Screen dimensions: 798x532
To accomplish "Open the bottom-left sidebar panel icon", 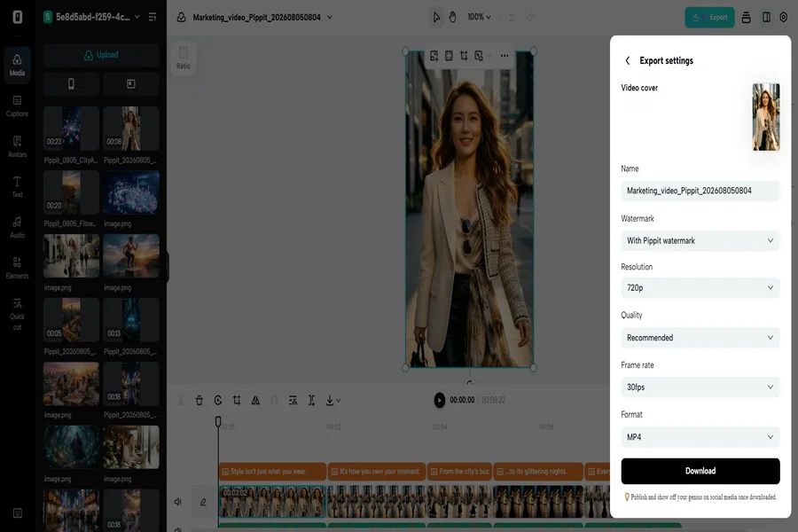I will pos(18,513).
